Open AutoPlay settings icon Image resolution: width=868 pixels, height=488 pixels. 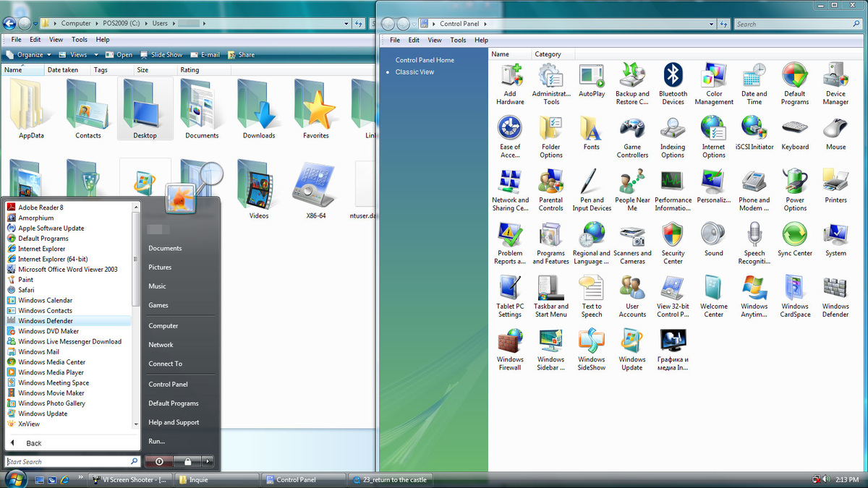(592, 80)
